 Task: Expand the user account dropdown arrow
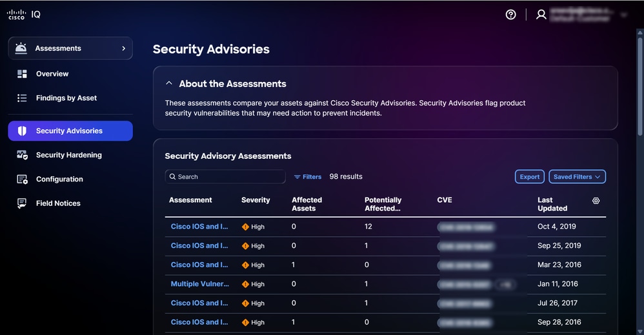(x=624, y=15)
